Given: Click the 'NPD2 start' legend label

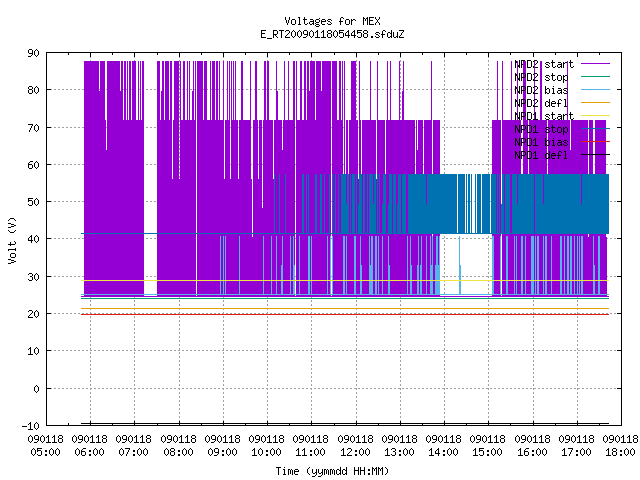Looking at the screenshot, I should (x=544, y=64).
